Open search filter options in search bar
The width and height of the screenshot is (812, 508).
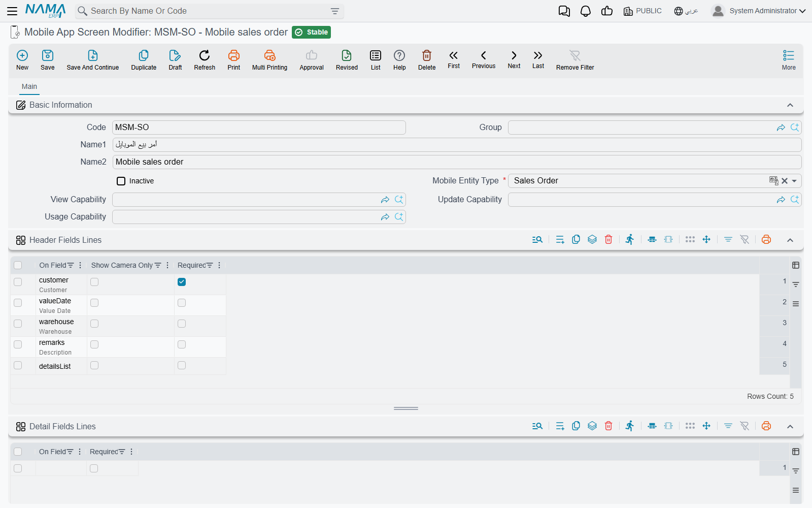coord(335,11)
